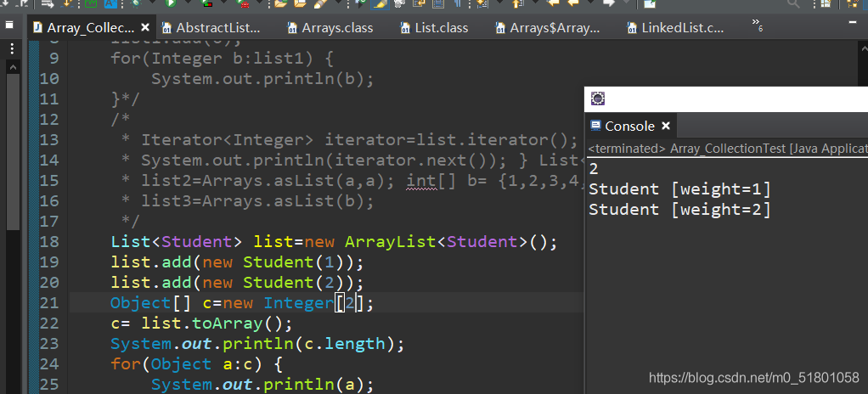Image resolution: width=868 pixels, height=394 pixels.
Task: Close the Array_Collec... editor tab
Action: click(145, 27)
